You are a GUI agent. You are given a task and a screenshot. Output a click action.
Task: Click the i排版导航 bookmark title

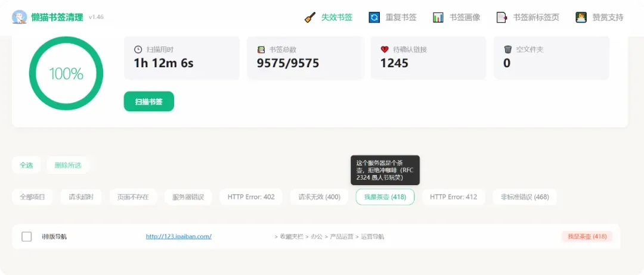[54, 236]
